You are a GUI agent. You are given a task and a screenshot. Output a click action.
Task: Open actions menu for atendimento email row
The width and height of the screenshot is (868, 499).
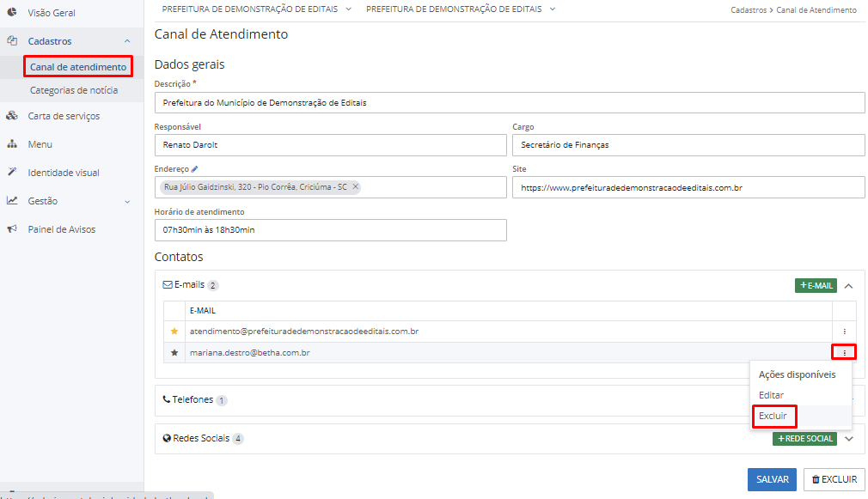click(844, 332)
